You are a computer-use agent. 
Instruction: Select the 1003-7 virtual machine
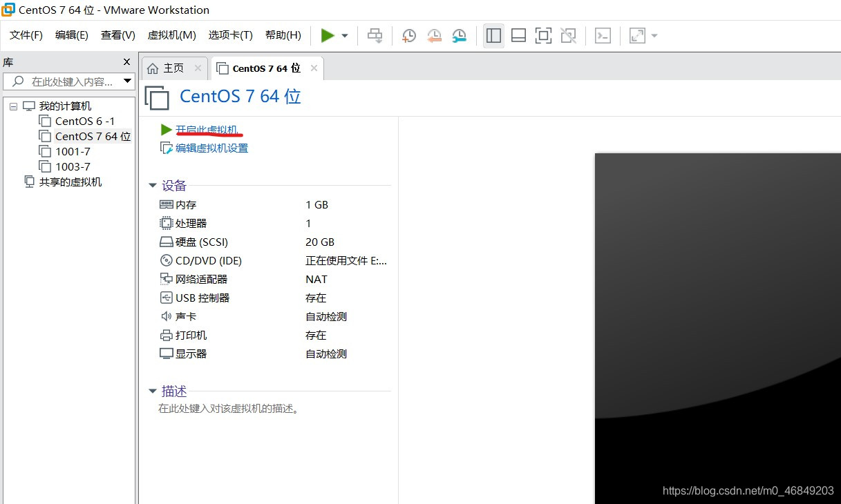tap(73, 167)
